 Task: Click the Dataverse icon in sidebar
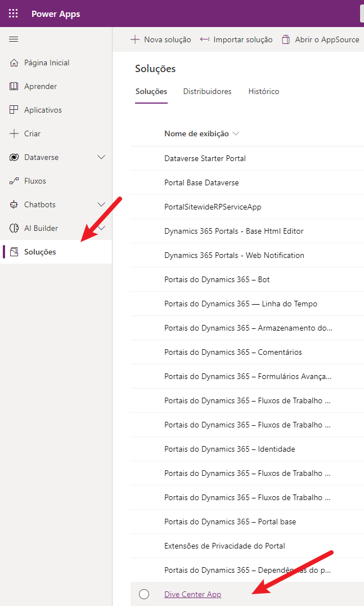pos(14,157)
